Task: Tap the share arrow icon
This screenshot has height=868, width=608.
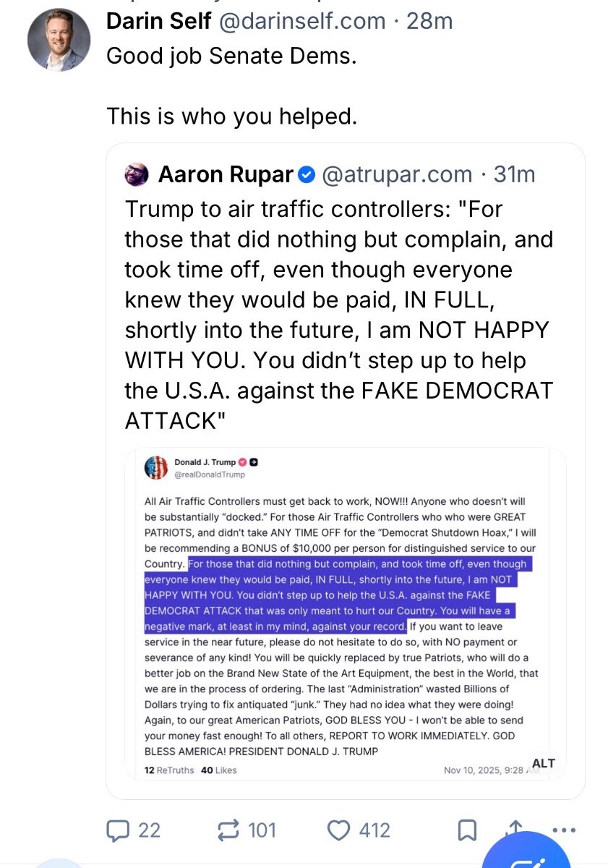Action: pos(515,828)
